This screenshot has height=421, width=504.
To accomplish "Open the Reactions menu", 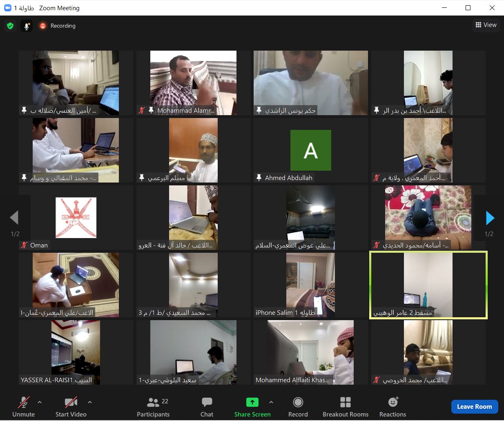I will 392,407.
